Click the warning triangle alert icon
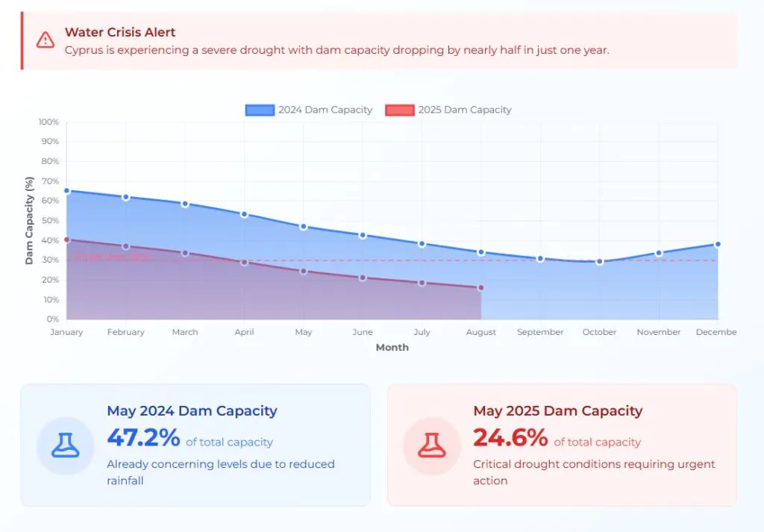Screen dimensions: 764x532 point(46,40)
